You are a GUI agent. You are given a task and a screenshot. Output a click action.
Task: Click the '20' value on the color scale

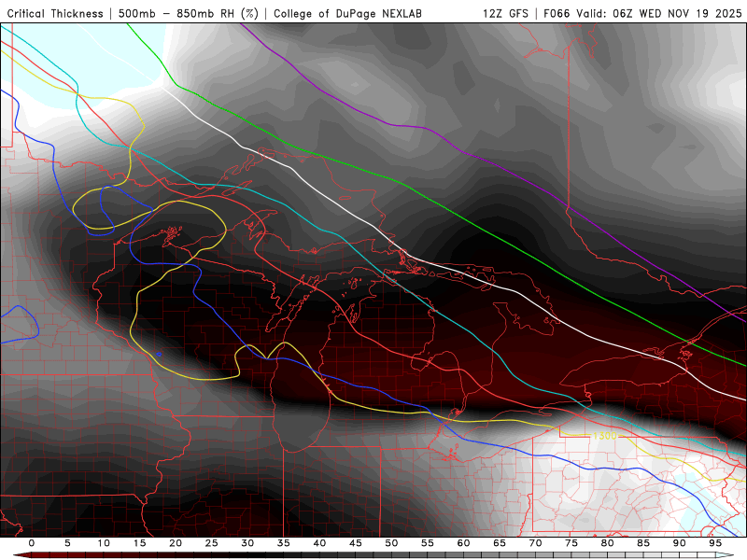pyautogui.click(x=176, y=543)
